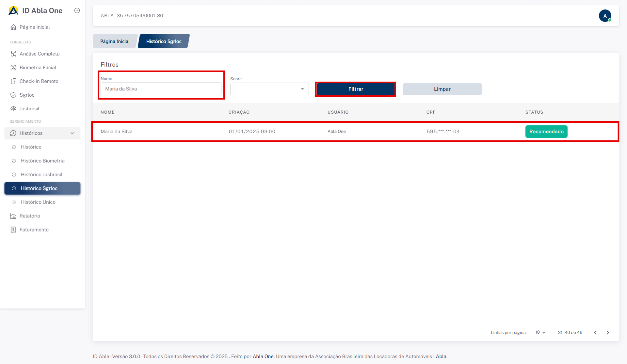Click the Página Inicial home icon
Viewport: 627px width, 364px height.
tap(13, 27)
